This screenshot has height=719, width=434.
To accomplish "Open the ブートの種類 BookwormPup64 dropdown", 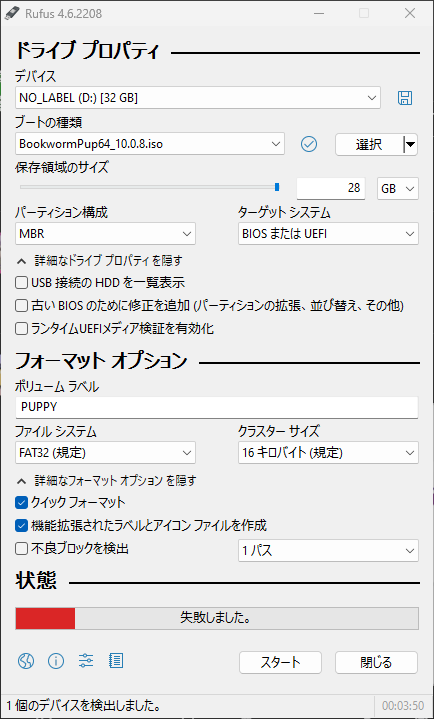I will click(150, 144).
